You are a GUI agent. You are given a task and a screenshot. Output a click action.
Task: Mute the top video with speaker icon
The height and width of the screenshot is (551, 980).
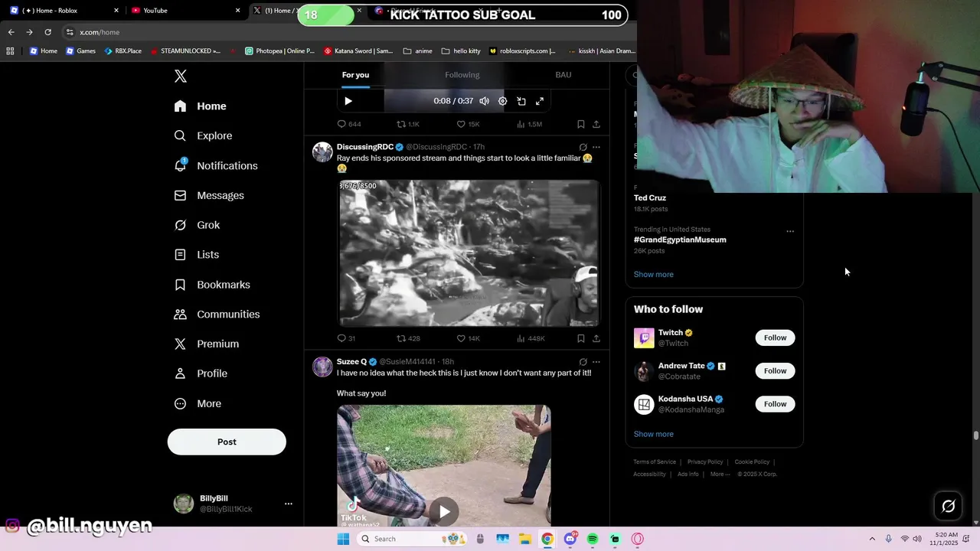pos(484,101)
